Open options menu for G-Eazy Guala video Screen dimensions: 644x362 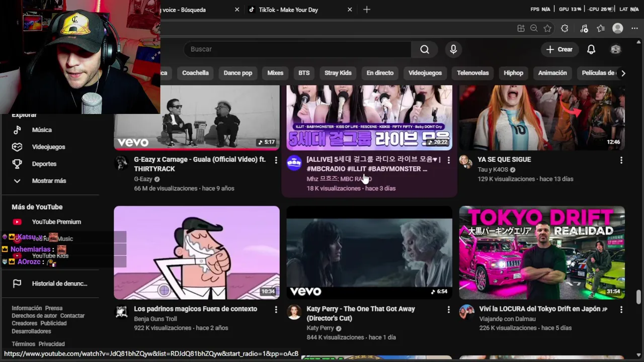tap(276, 160)
